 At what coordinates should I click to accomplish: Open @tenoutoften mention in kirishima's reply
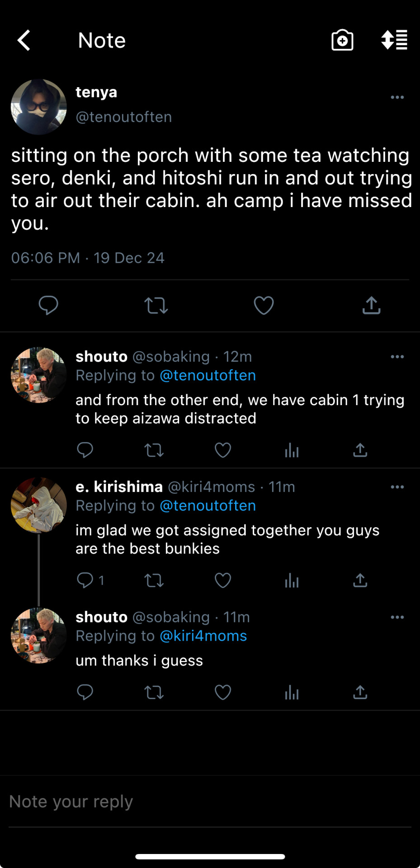click(x=208, y=506)
